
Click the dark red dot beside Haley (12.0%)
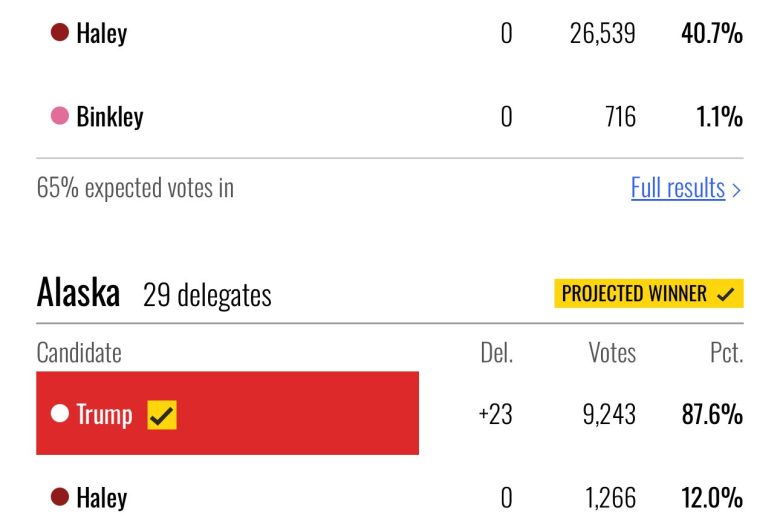pyautogui.click(x=59, y=497)
